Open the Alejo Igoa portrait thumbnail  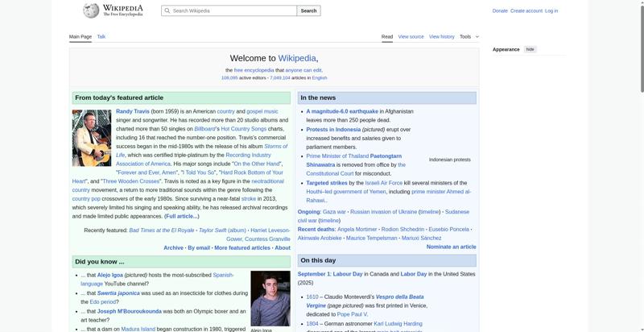[x=270, y=298]
